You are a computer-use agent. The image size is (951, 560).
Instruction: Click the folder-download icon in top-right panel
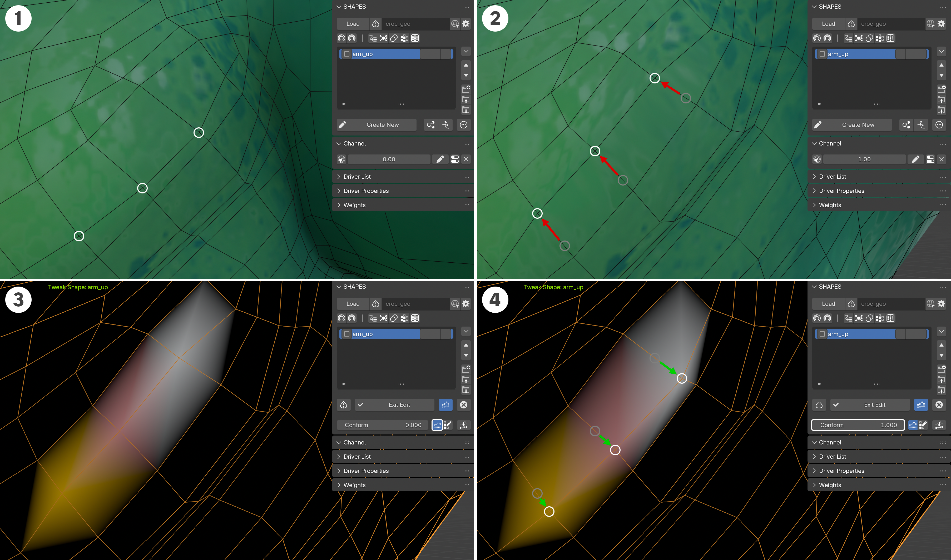[x=942, y=110]
